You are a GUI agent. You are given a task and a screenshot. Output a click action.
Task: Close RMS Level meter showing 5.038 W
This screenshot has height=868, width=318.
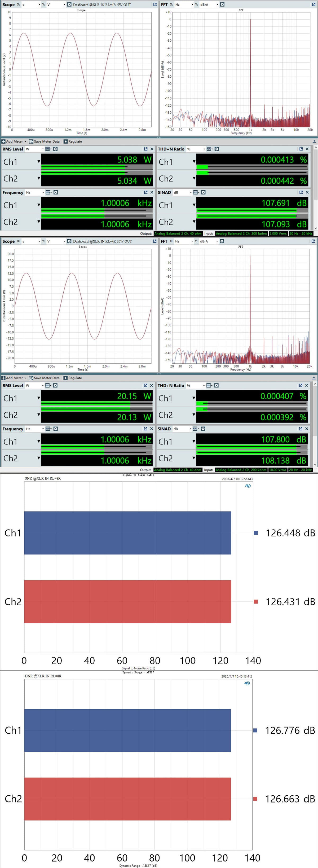pyautogui.click(x=152, y=149)
